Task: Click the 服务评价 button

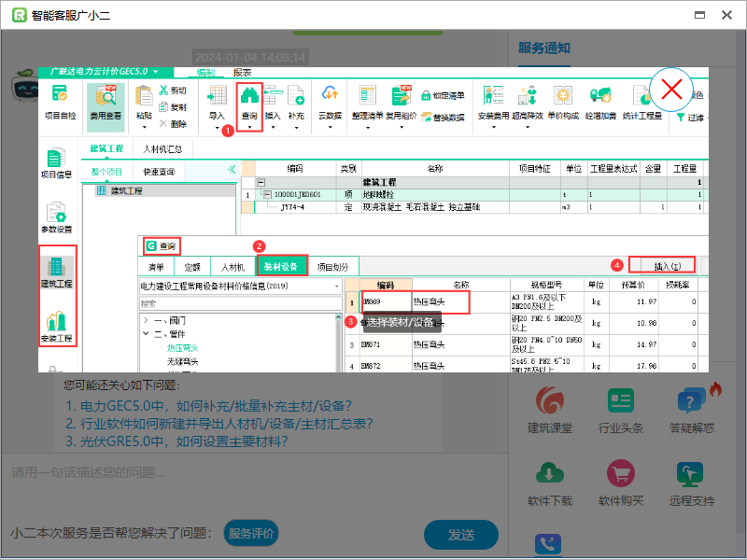Action: (x=251, y=533)
